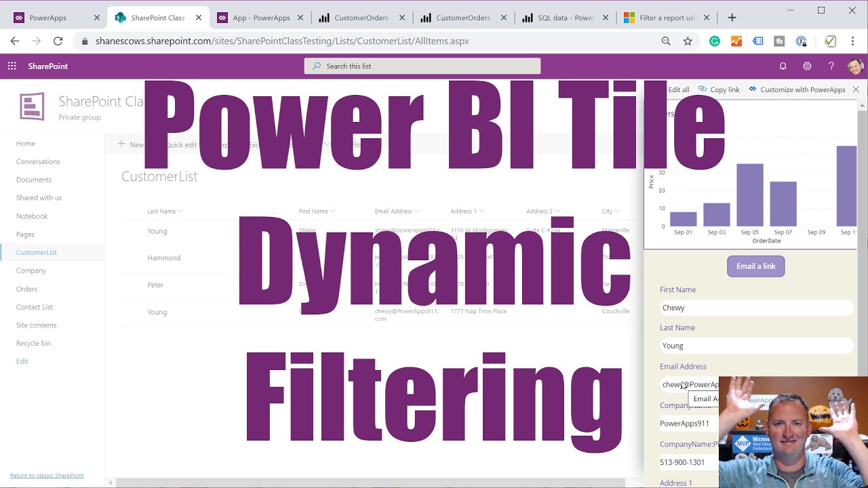Open Contact List in the left navigation
Viewport: 868px width, 488px height.
pos(35,307)
